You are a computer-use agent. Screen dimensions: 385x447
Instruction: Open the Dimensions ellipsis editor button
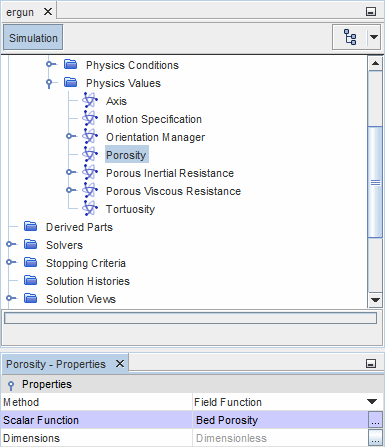pos(375,438)
